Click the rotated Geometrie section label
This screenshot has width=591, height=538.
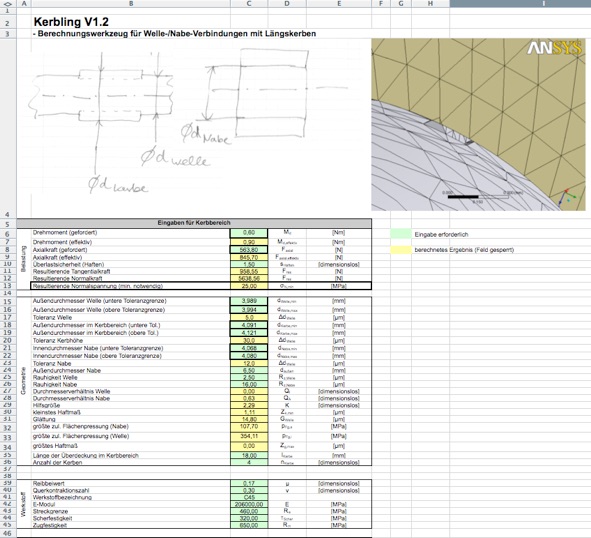[x=23, y=381]
